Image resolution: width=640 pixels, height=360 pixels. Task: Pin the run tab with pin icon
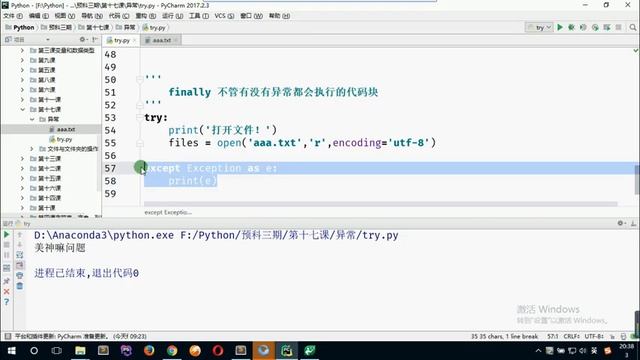coord(7,281)
